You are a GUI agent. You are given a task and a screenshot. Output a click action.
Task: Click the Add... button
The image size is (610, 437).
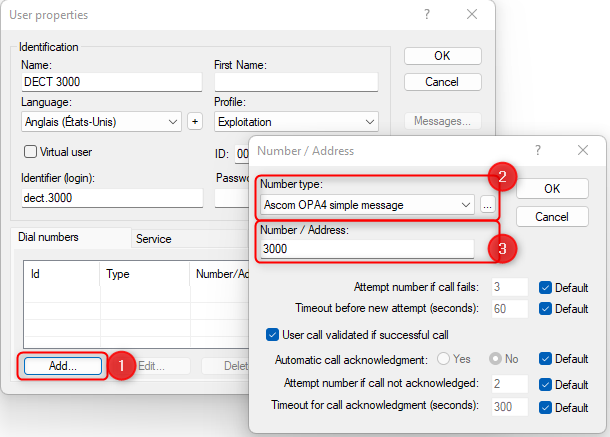click(x=62, y=366)
